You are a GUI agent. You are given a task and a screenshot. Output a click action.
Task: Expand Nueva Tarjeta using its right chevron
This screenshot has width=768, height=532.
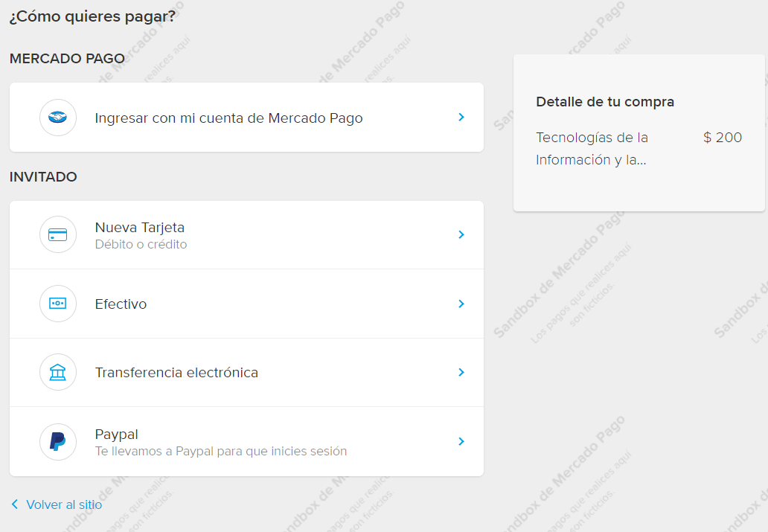461,234
